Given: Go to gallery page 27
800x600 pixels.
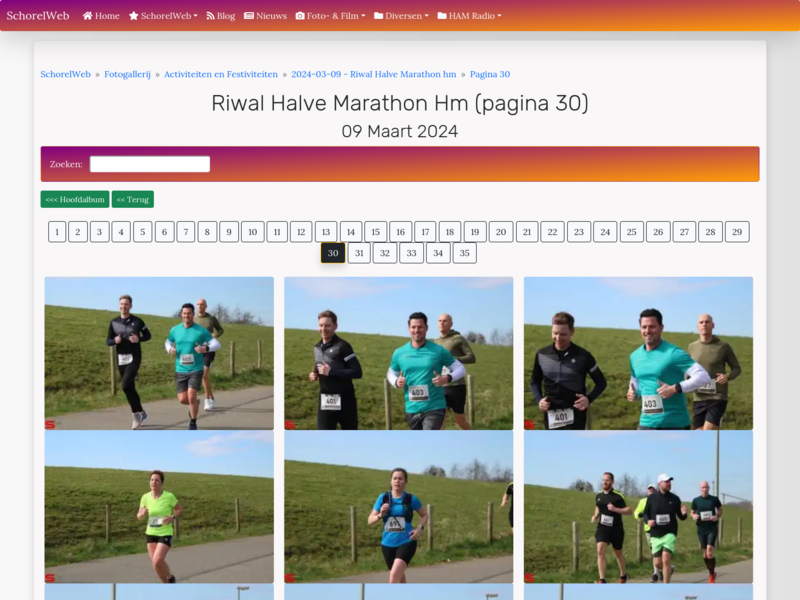Looking at the screenshot, I should click(x=684, y=232).
